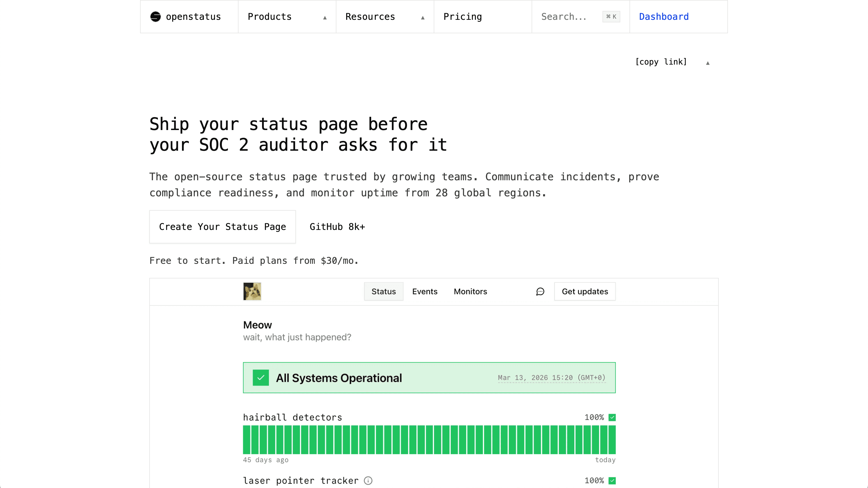
Task: Click the hairball detectors green check icon
Action: [612, 417]
